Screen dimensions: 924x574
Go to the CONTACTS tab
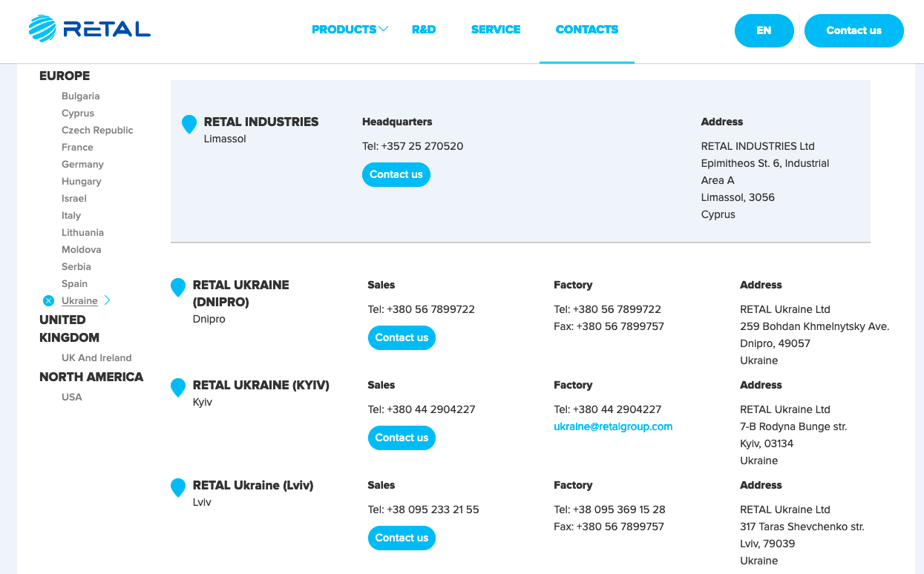pyautogui.click(x=587, y=30)
